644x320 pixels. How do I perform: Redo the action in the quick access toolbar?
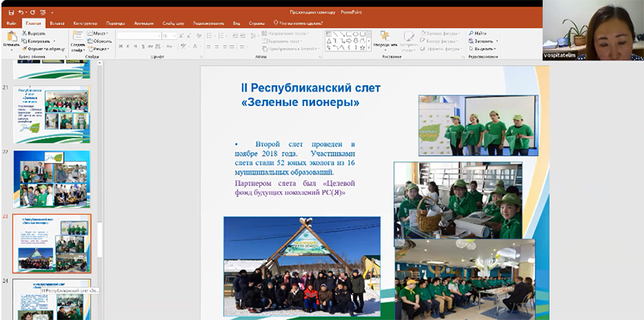[32, 13]
